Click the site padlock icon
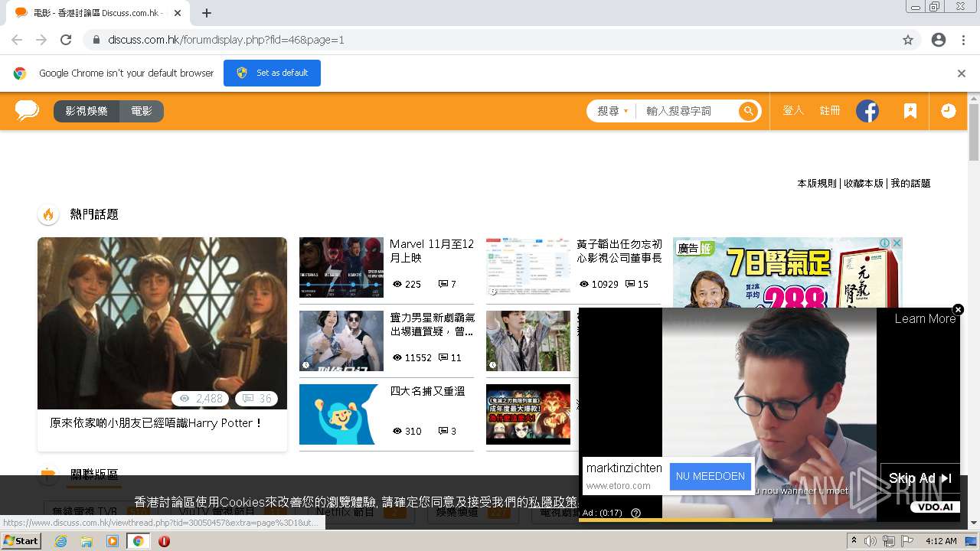 click(x=96, y=40)
